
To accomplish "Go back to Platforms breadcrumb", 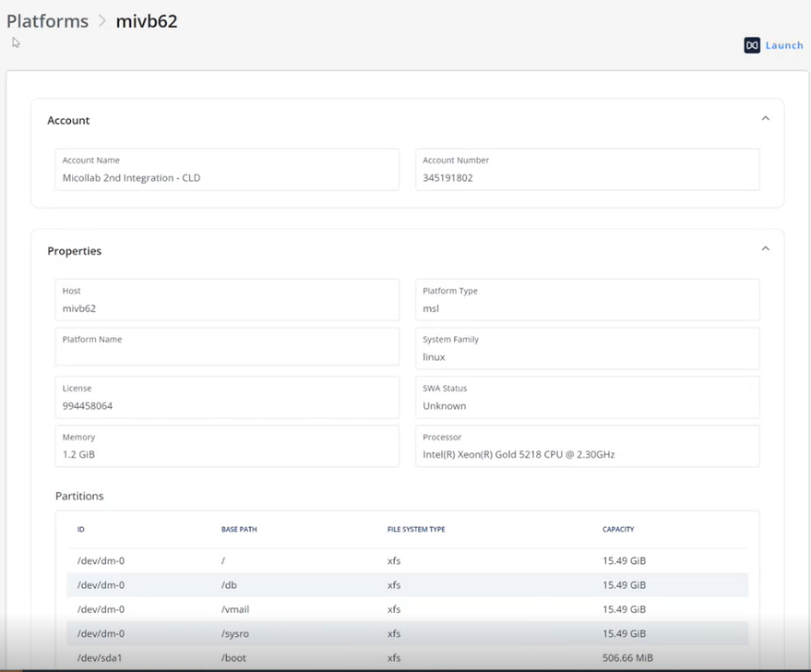I will click(x=48, y=21).
